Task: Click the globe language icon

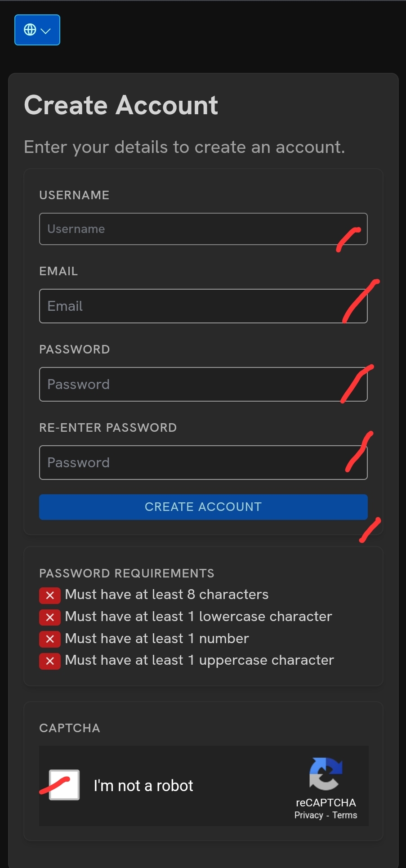Action: pos(30,30)
